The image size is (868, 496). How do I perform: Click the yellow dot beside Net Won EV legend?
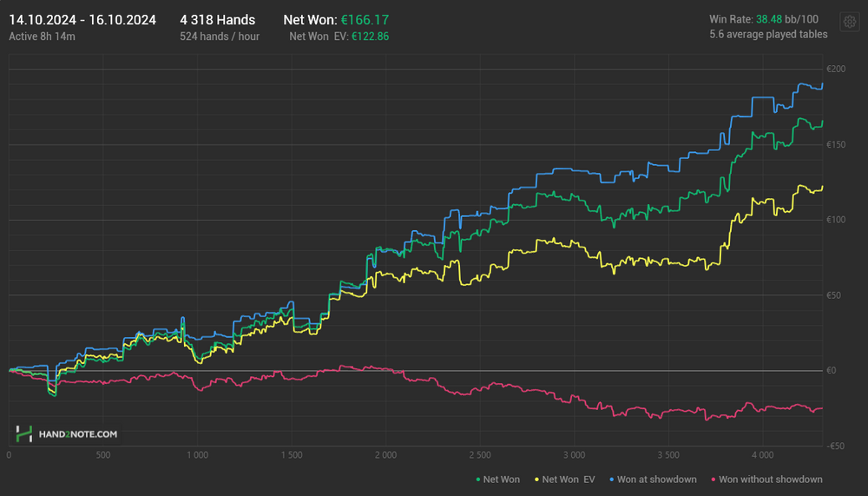pyautogui.click(x=537, y=479)
